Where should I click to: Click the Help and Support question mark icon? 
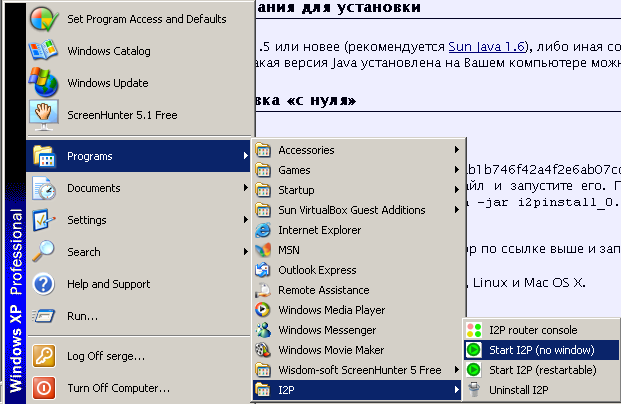44,284
